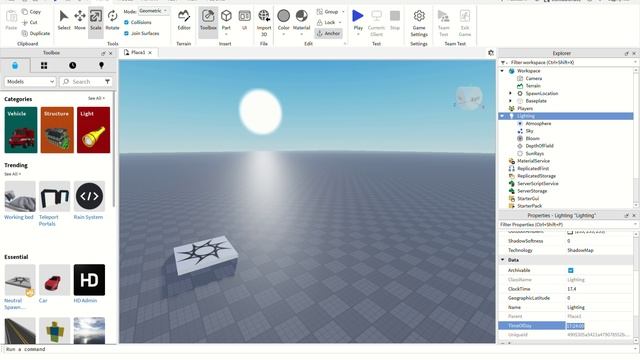640x360 pixels.
Task: Open the Light category card
Action: pyautogui.click(x=93, y=130)
